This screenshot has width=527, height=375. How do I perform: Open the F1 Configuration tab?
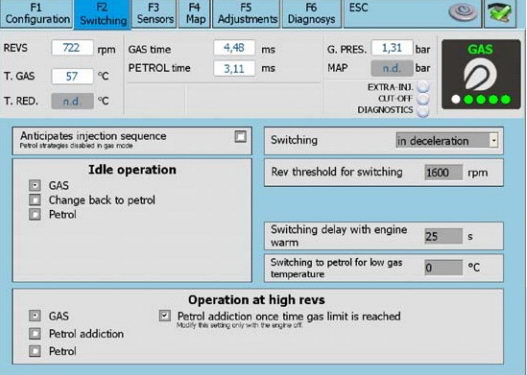[x=36, y=13]
